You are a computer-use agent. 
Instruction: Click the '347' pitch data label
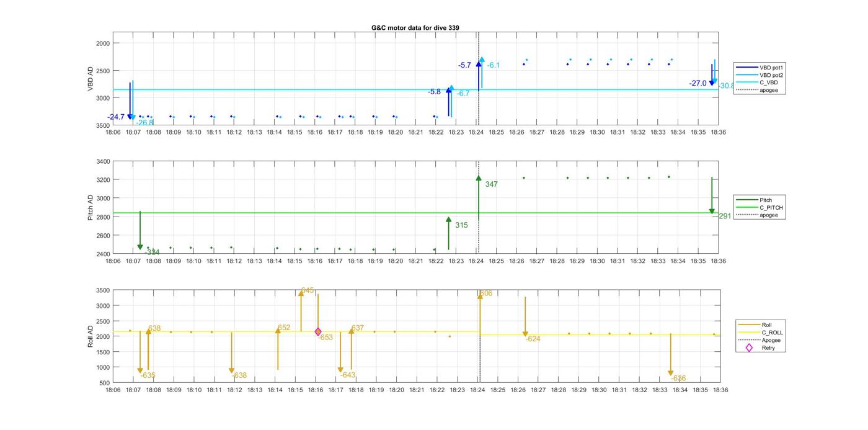tap(491, 184)
